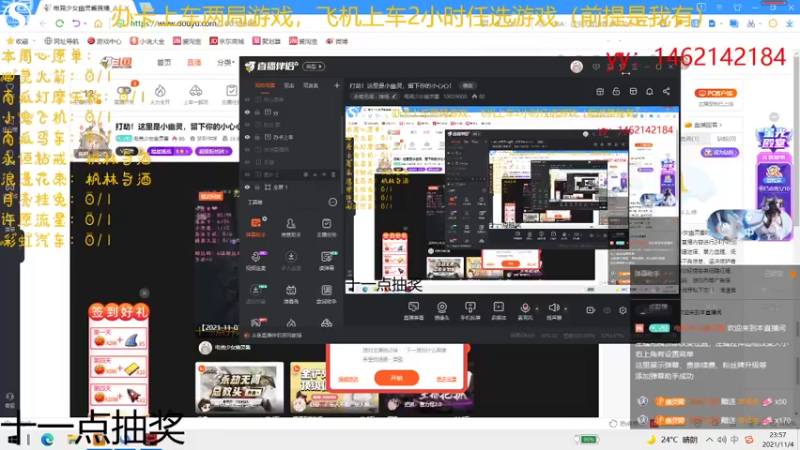Open the 游戏中心 bookmark
This screenshot has width=800, height=450.
[x=105, y=41]
